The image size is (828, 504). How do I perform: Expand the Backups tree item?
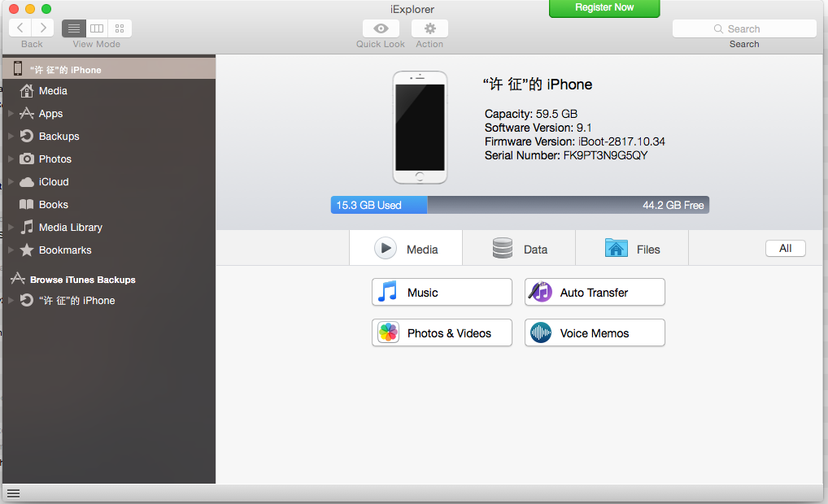pos(11,136)
